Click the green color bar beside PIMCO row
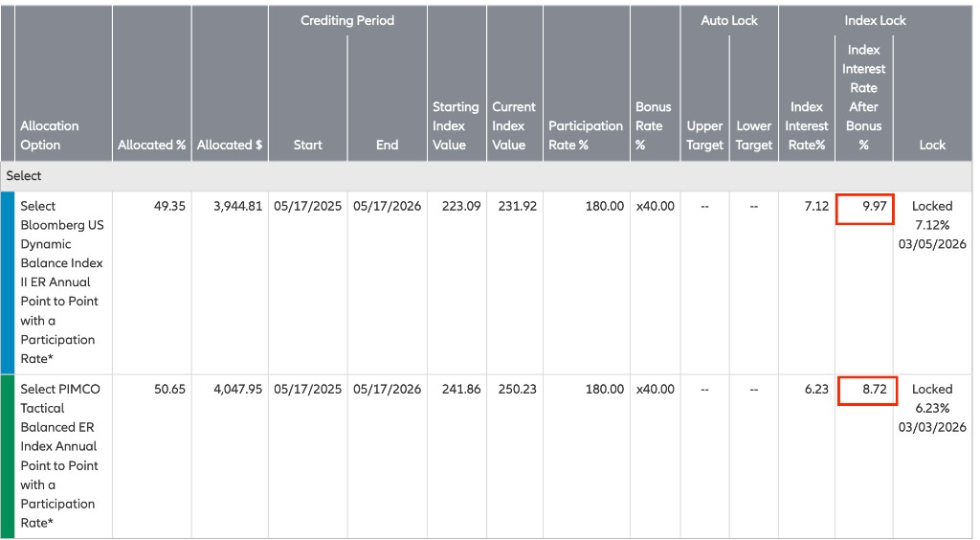Viewport: 980px width, 540px height. [8, 456]
